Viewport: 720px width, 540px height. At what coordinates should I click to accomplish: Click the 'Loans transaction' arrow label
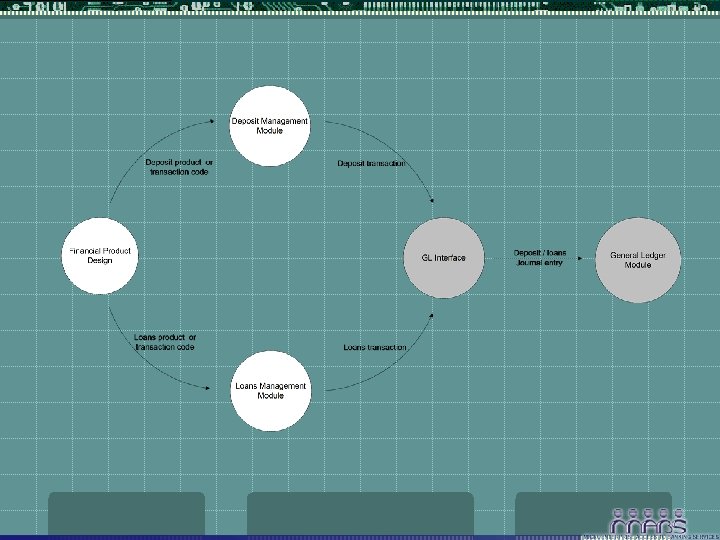coord(375,348)
